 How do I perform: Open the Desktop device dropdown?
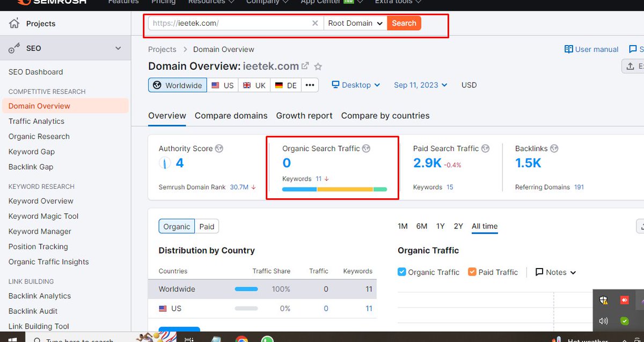click(x=356, y=85)
